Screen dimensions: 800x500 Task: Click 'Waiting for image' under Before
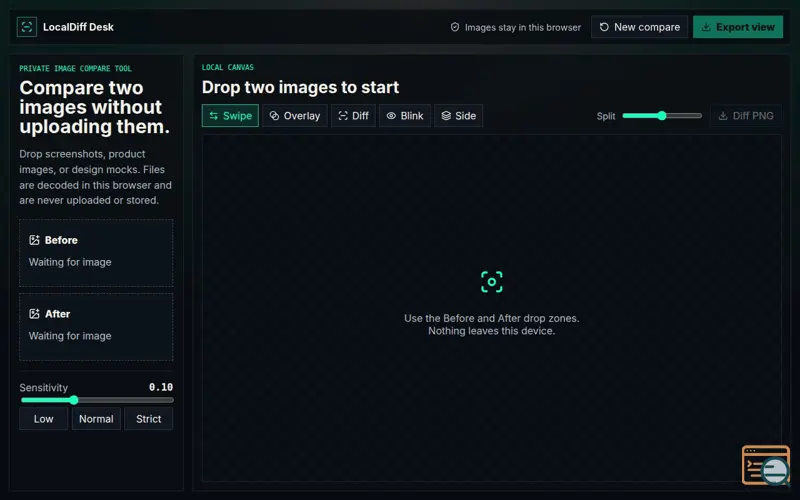pyautogui.click(x=70, y=262)
